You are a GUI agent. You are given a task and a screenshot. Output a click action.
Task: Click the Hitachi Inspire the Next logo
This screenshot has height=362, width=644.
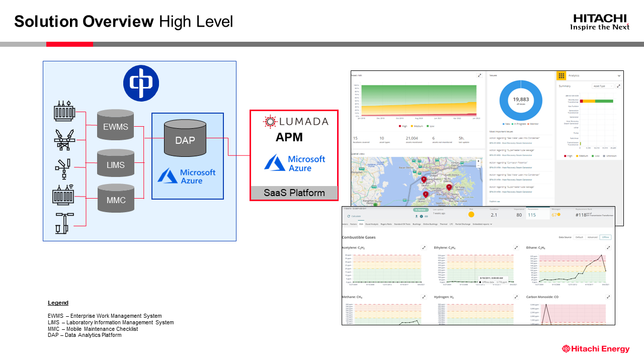[600, 22]
